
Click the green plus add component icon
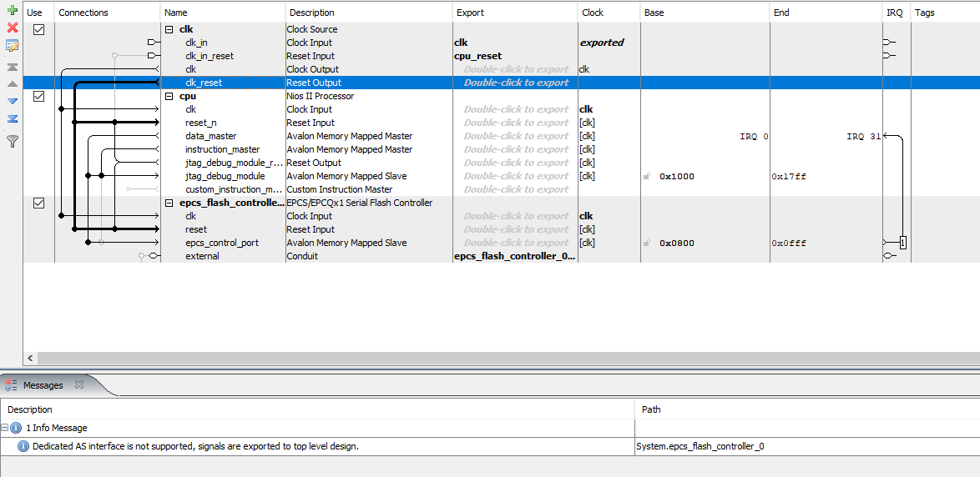12,11
